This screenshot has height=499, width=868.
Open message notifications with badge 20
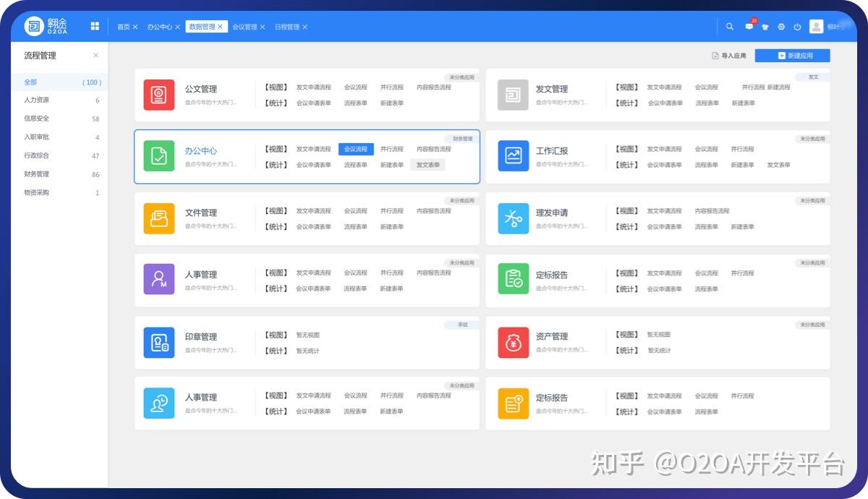coord(749,26)
